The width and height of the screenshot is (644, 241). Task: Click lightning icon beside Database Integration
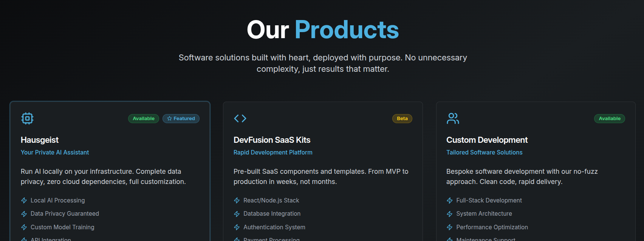click(237, 214)
